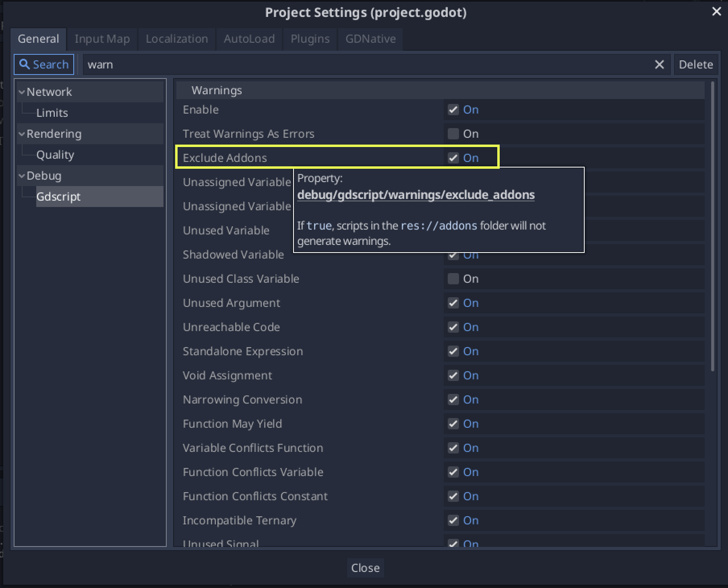Toggle Function Conflicts Variable checkbox

(x=453, y=472)
